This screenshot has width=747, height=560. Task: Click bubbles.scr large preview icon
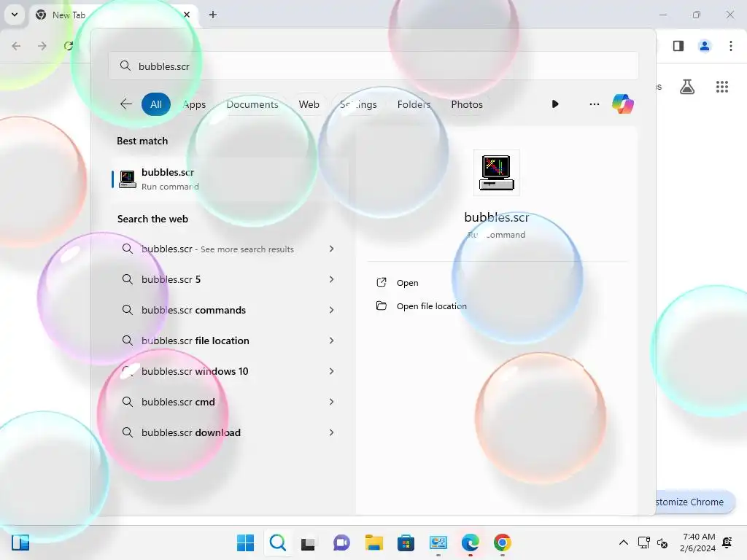(x=496, y=172)
